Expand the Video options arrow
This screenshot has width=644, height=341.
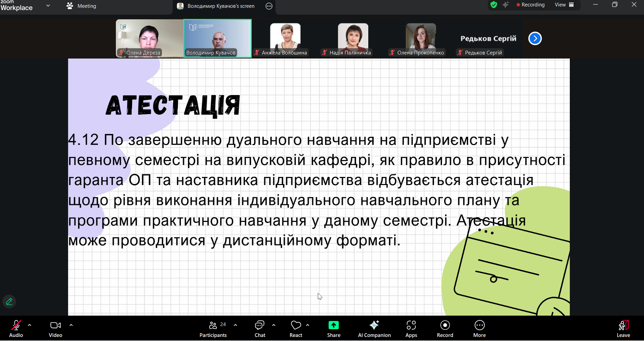coord(71,325)
